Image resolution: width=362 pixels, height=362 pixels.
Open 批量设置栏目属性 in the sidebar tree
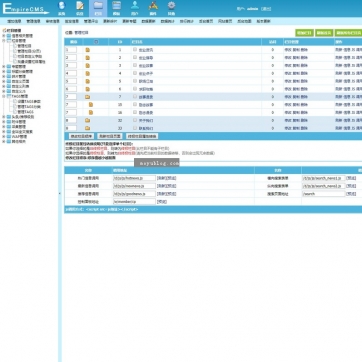point(31,62)
